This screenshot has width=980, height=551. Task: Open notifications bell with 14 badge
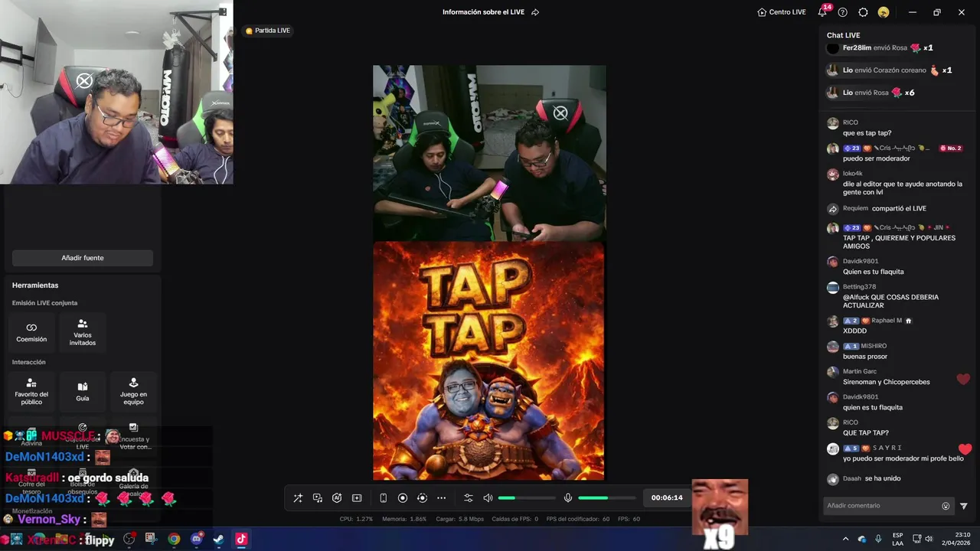click(823, 11)
